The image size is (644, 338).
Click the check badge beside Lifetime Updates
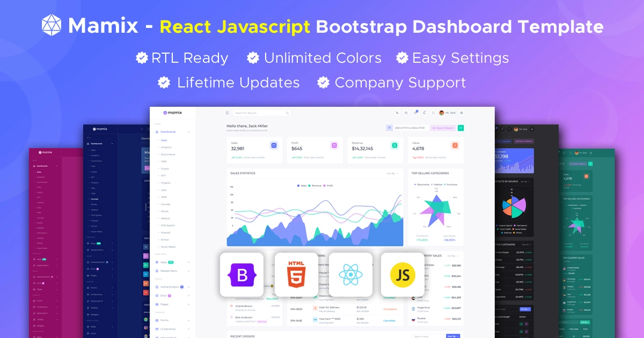pyautogui.click(x=164, y=83)
